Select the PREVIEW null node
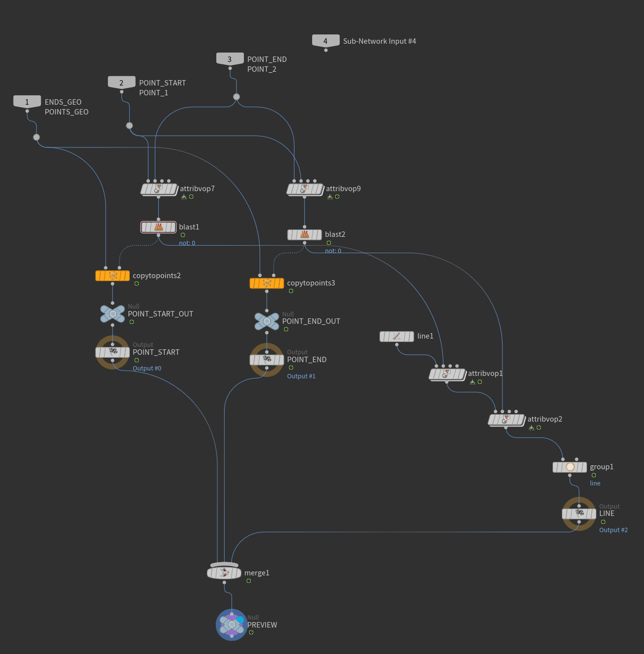Image resolution: width=644 pixels, height=654 pixels. 232,625
